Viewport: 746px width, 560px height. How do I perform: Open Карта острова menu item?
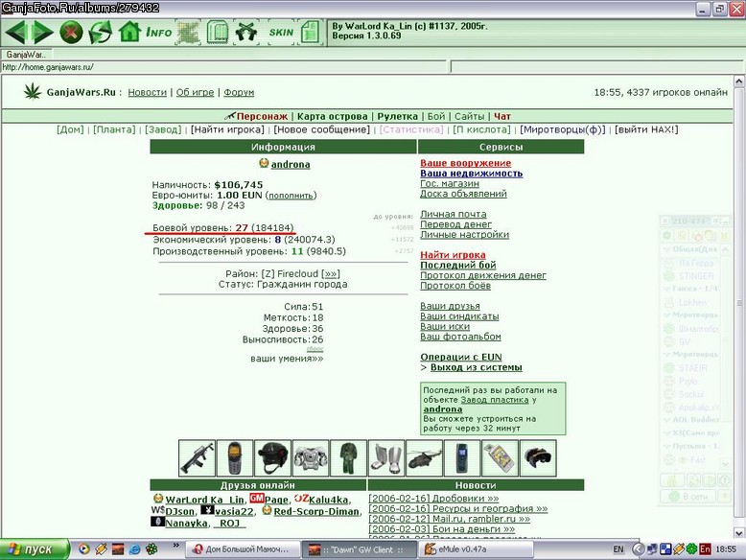tap(332, 116)
